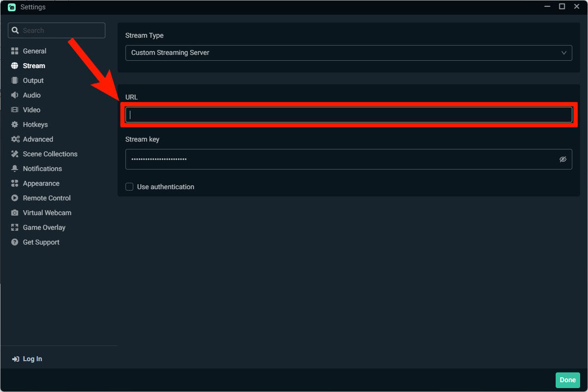This screenshot has width=588, height=392.
Task: Open the General settings section
Action: click(x=34, y=50)
